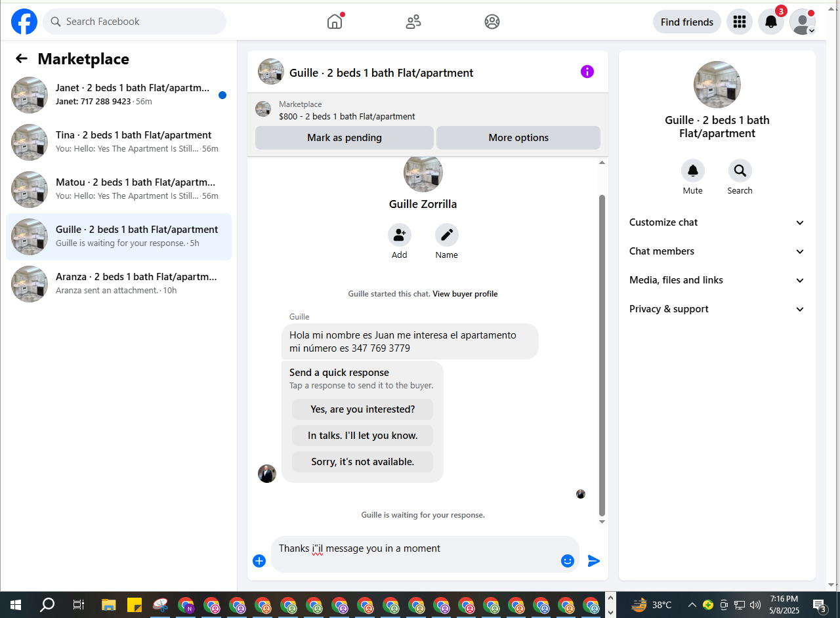The height and width of the screenshot is (618, 840).
Task: Open Task View on taskbar
Action: [78, 605]
